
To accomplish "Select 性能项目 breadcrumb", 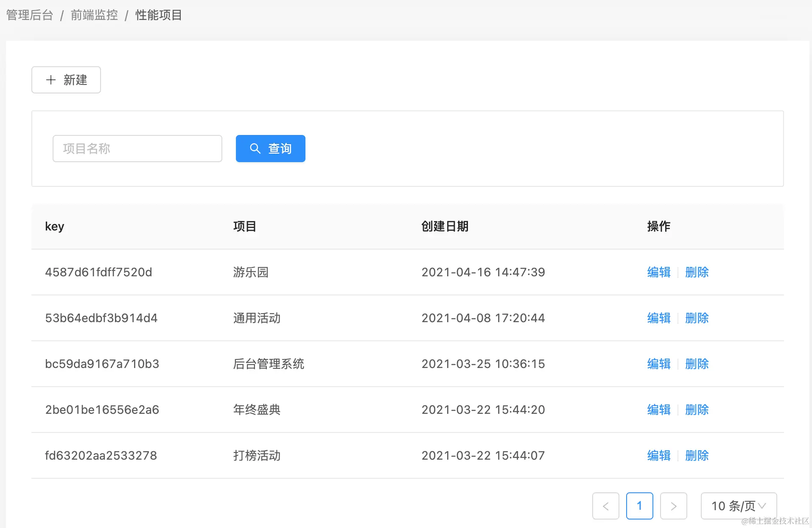I will (x=159, y=15).
